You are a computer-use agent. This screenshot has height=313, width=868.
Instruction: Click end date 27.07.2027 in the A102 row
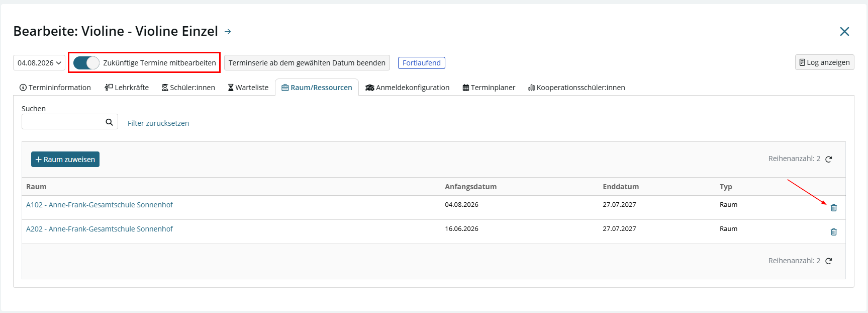pos(619,205)
